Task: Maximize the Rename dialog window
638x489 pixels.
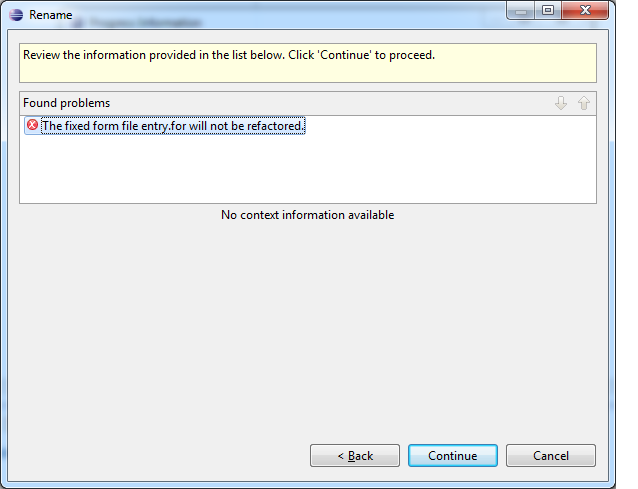Action: coord(548,10)
